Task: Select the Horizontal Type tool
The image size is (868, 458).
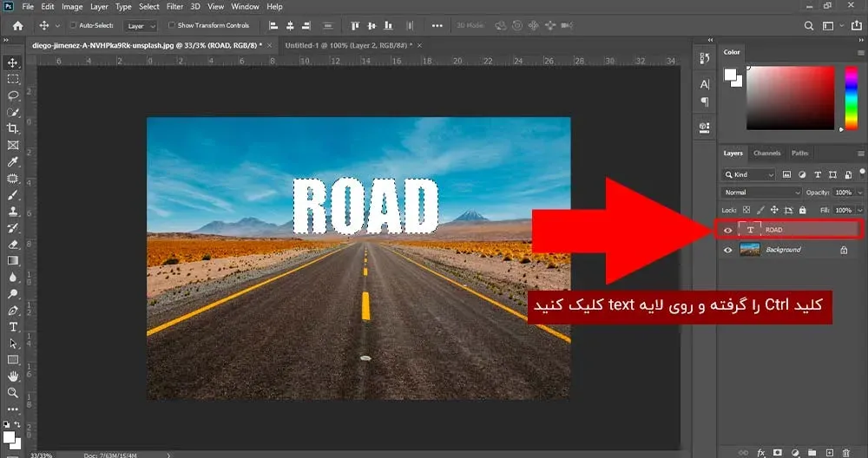Action: [13, 327]
